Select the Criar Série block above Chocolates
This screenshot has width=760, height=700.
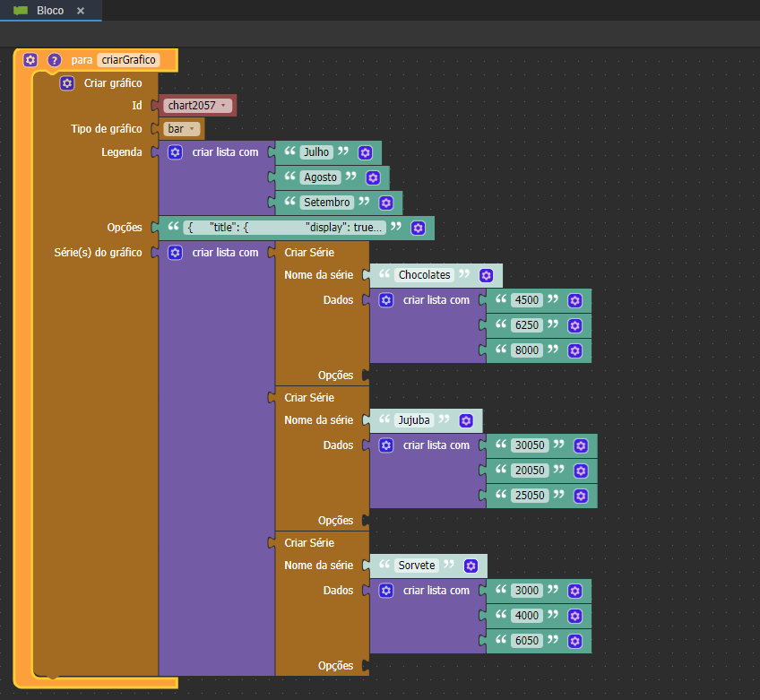309,253
